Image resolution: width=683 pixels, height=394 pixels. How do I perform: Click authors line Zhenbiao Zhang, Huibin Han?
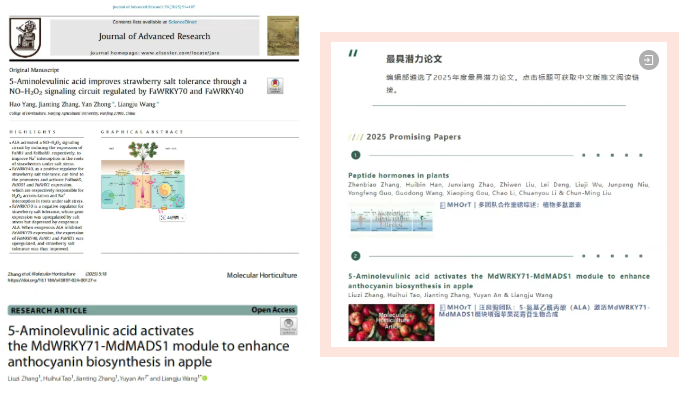[499, 189]
